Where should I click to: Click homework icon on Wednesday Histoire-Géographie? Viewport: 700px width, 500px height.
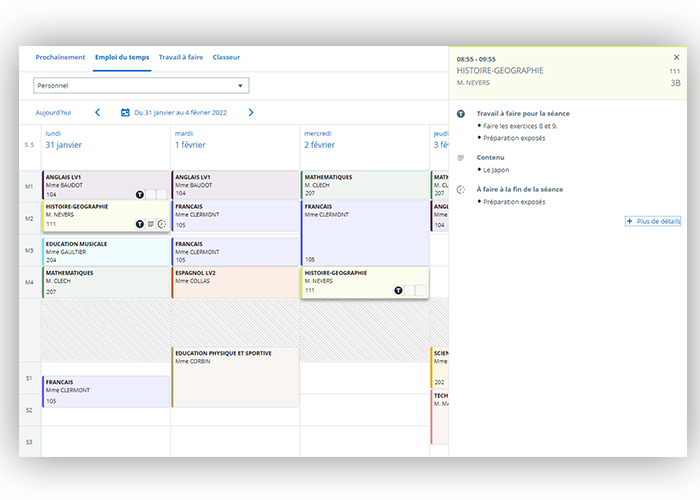(x=398, y=290)
